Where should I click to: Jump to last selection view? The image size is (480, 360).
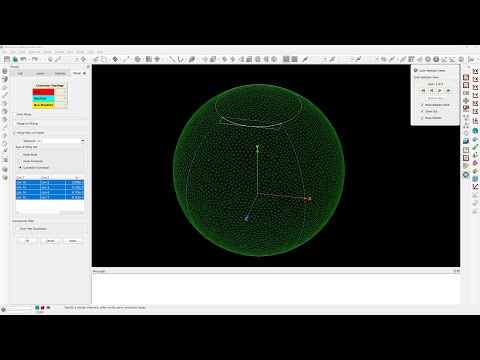pyautogui.click(x=449, y=90)
